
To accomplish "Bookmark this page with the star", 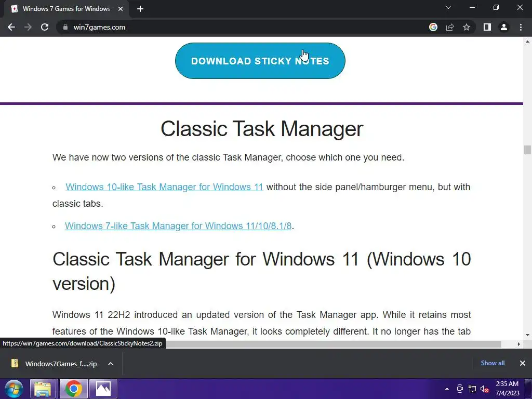I will click(x=467, y=27).
